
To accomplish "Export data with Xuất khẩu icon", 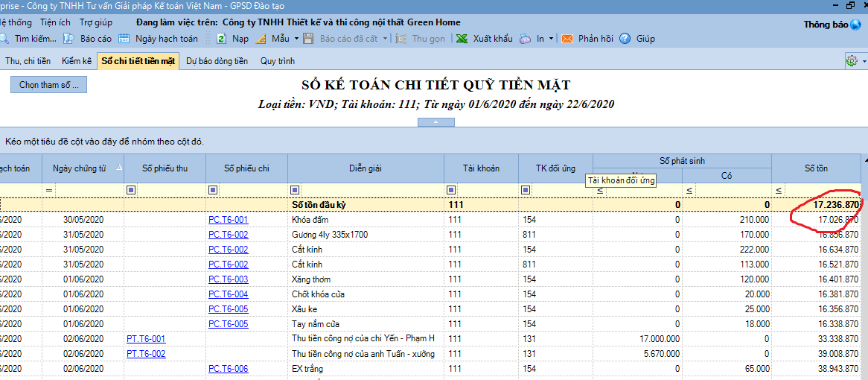I will [x=462, y=38].
